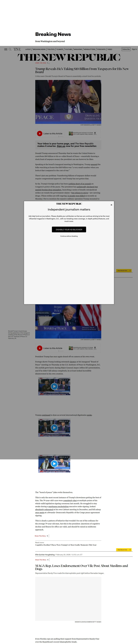
Task: Open MAGA Rep. Loses Endorsement headline
Action: click(x=81, y=567)
